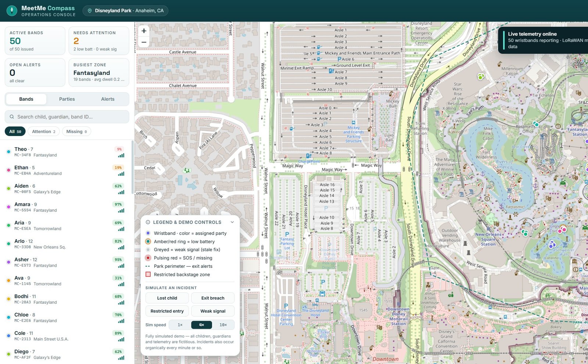Click Ava's orange wristband dot

(8, 281)
